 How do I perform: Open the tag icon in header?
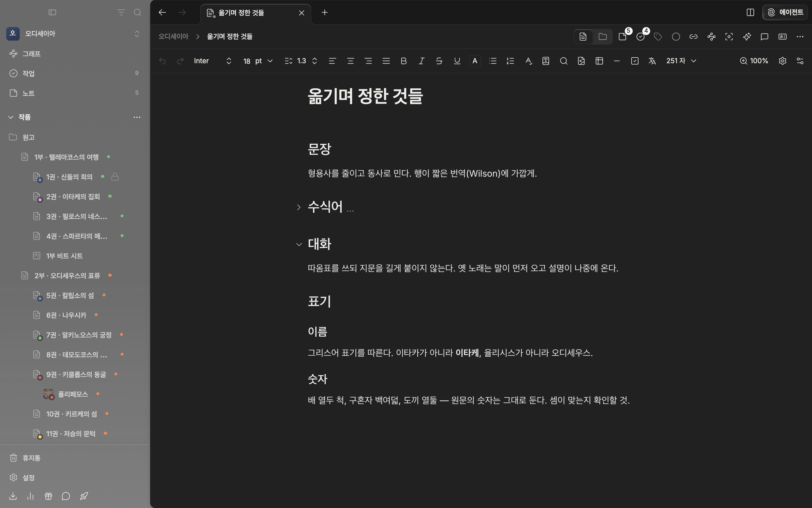point(658,37)
